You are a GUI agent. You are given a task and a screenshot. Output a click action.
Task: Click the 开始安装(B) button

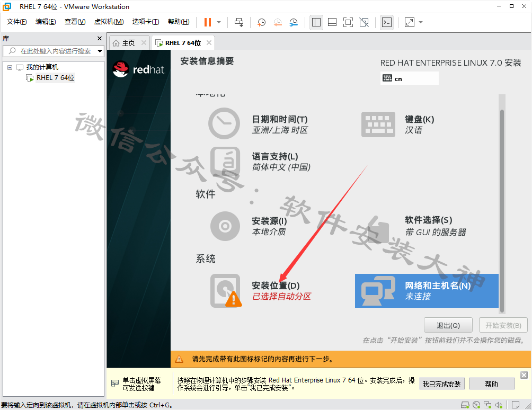tap(503, 326)
